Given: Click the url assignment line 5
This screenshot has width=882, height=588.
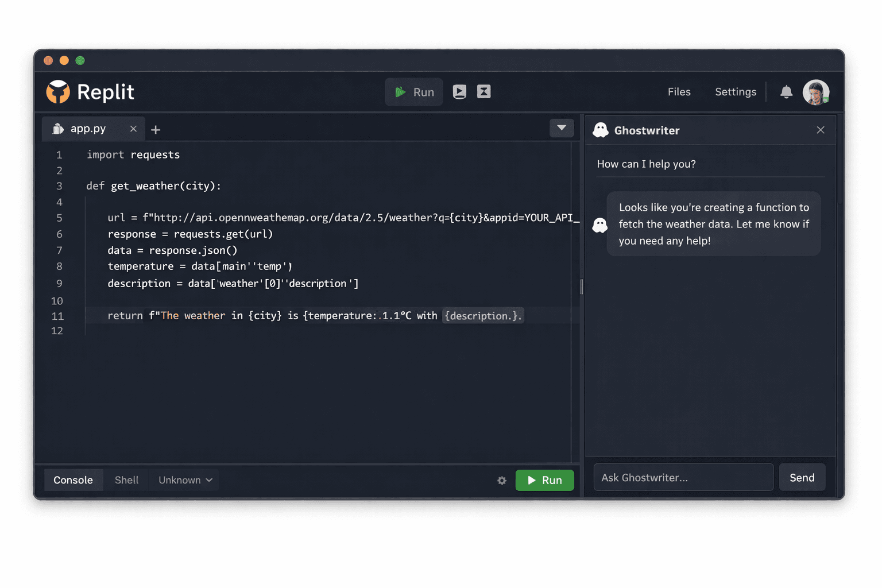Looking at the screenshot, I should click(343, 218).
